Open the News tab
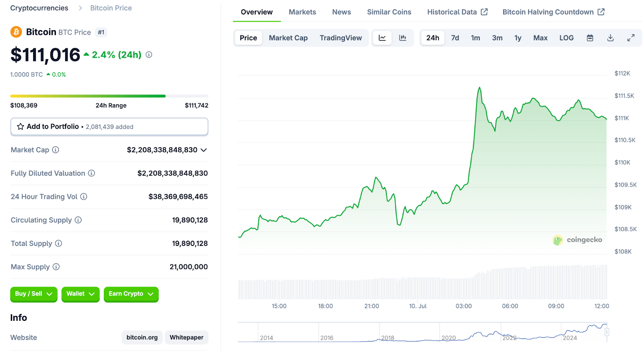 (x=341, y=12)
